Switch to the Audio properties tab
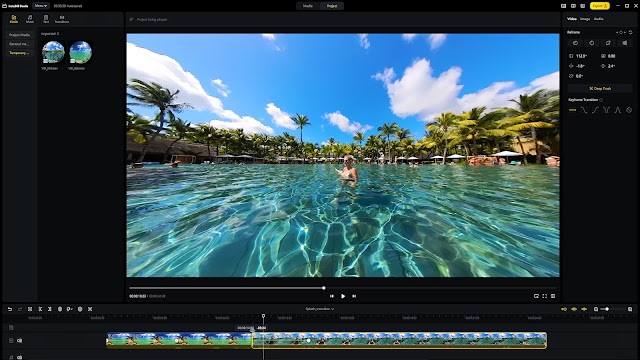The height and width of the screenshot is (360, 640). pyautogui.click(x=598, y=19)
